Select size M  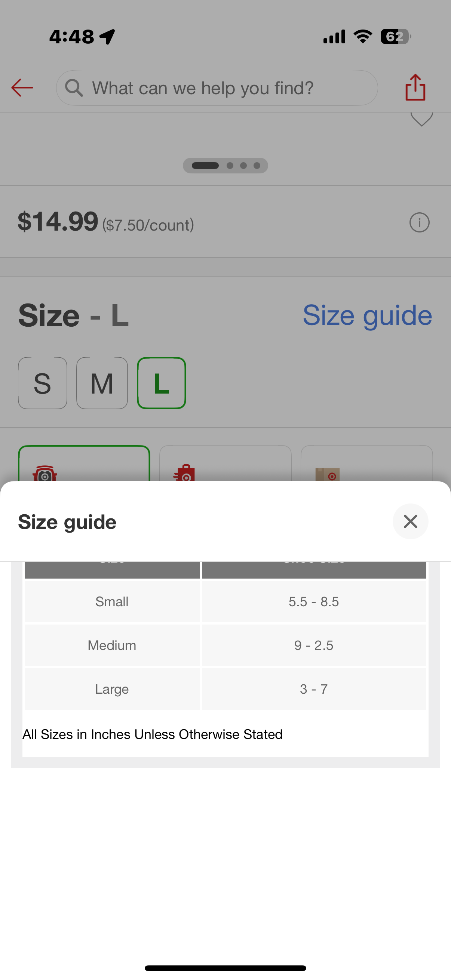[102, 383]
